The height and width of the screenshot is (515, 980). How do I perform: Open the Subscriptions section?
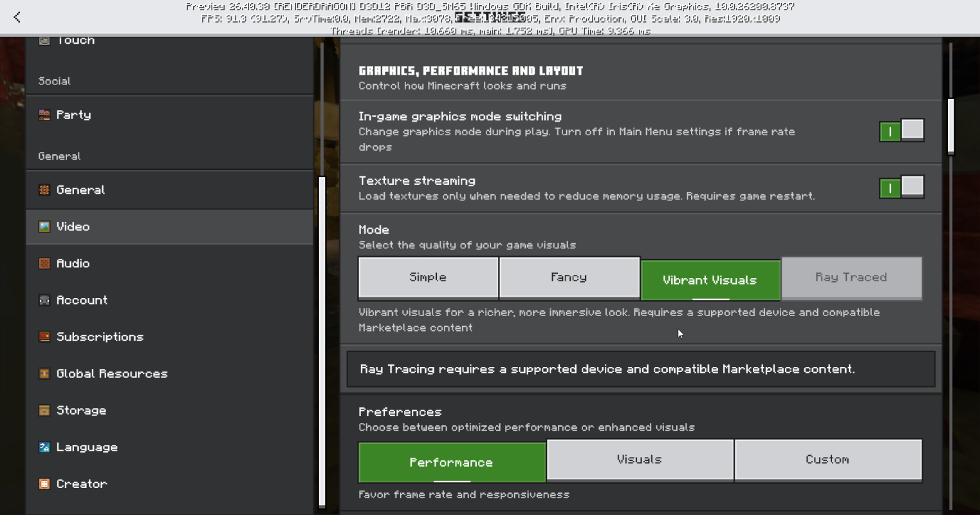(170, 337)
